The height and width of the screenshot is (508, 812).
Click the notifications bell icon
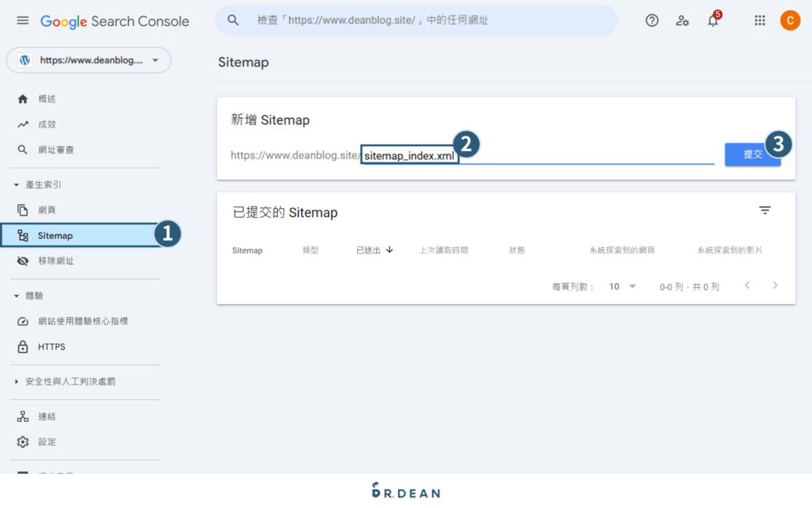712,20
